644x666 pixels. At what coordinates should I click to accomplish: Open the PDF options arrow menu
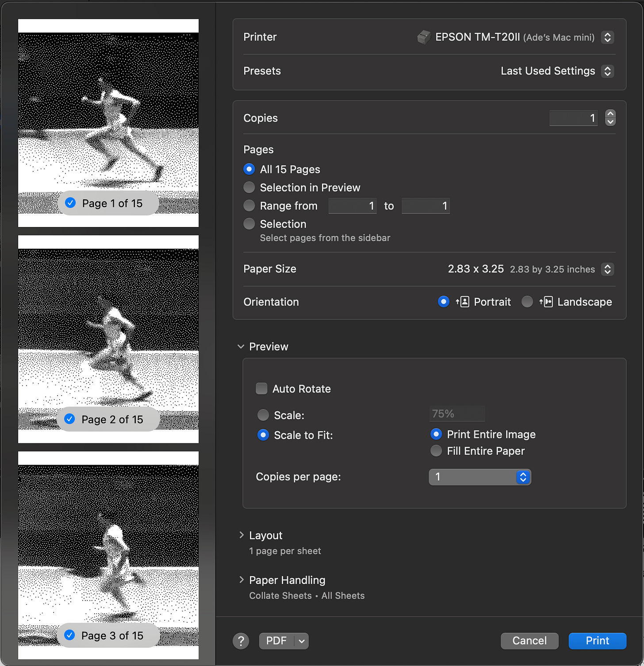302,641
